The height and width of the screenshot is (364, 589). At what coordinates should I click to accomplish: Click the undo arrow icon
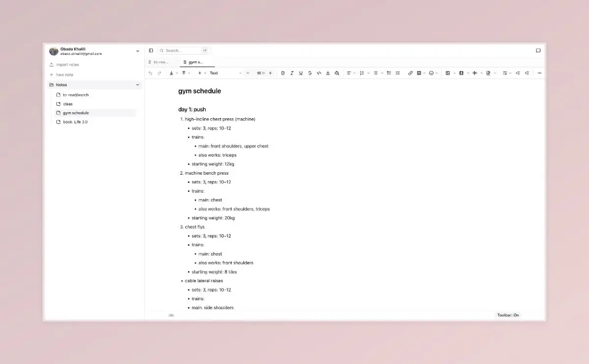pyautogui.click(x=150, y=73)
